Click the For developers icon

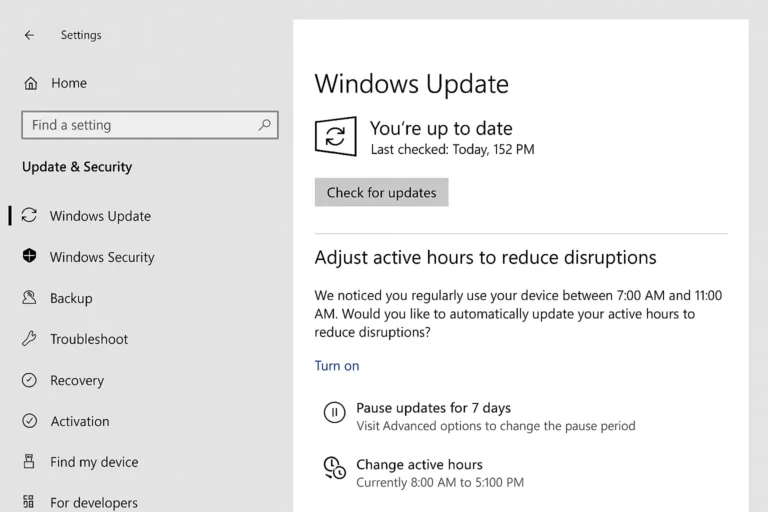(x=29, y=502)
